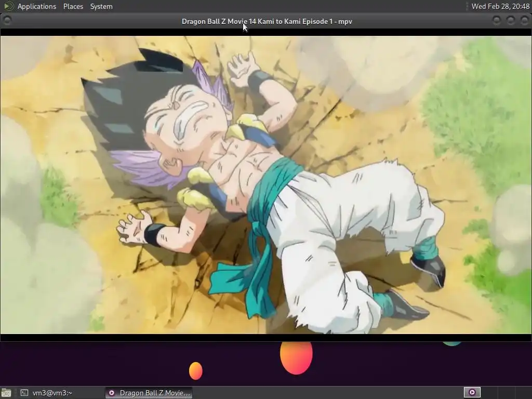Click the show desktop icon in the bottom panel
Screen dimensions: 532x399
click(6, 393)
